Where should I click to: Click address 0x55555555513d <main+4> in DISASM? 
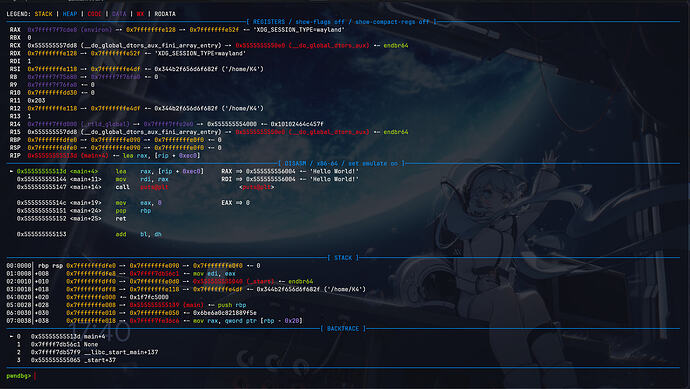tap(57, 171)
